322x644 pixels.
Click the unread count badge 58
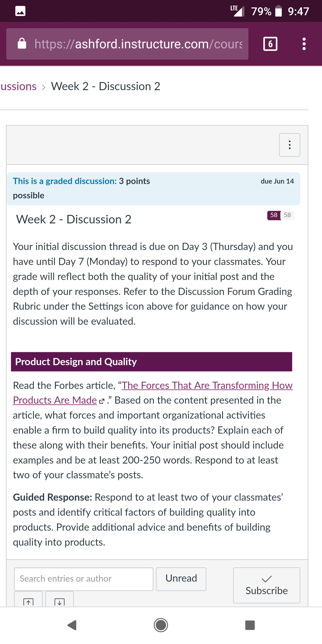tap(274, 215)
